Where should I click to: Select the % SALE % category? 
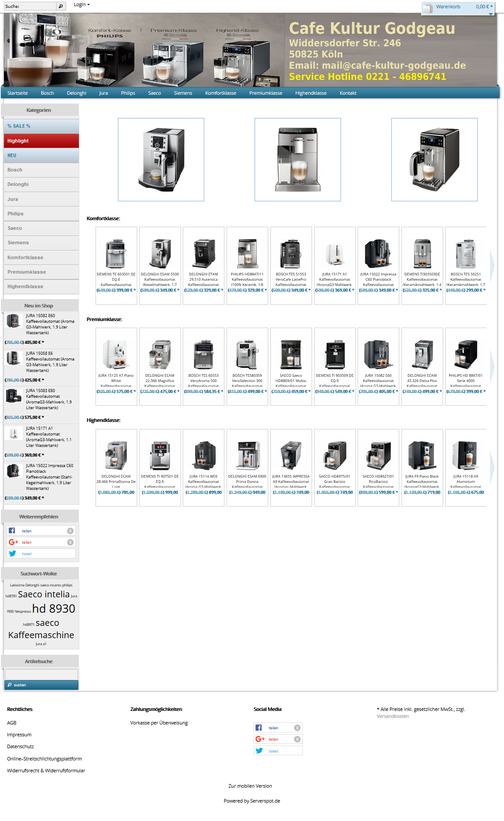tap(41, 126)
